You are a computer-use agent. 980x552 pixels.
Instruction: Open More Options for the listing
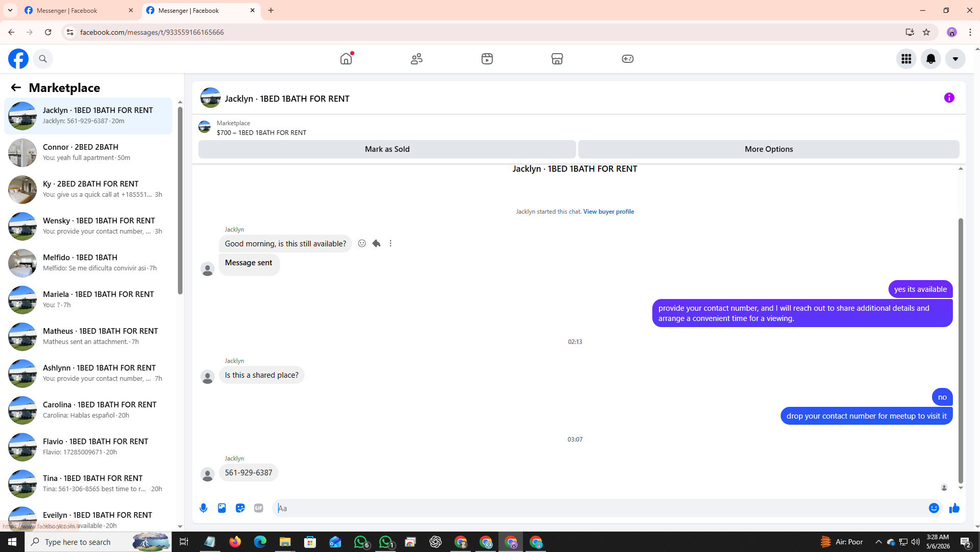click(x=769, y=149)
